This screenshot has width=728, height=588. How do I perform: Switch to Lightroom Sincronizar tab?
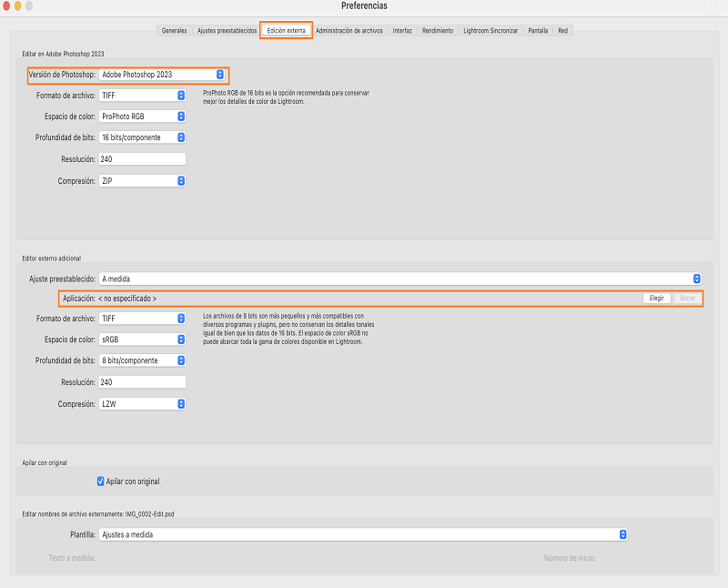[490, 30]
